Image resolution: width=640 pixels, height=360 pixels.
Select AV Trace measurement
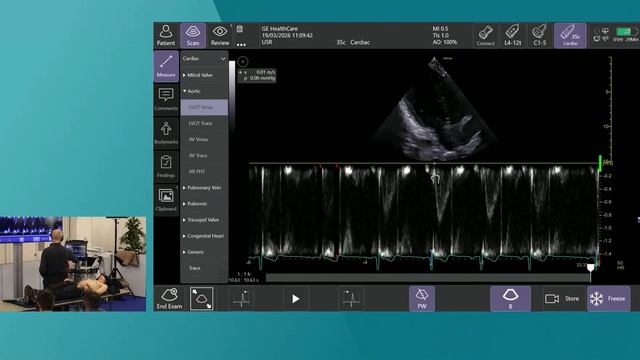pyautogui.click(x=204, y=156)
